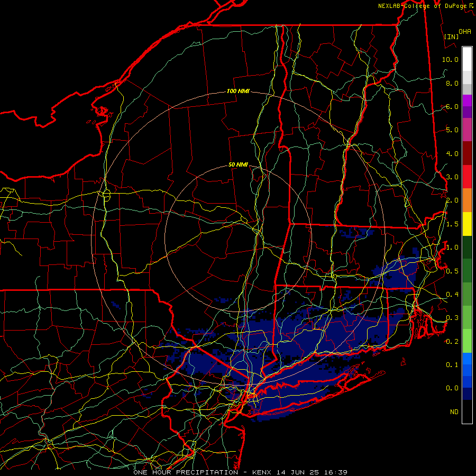Select the 0.5 legend value

(x=452, y=271)
